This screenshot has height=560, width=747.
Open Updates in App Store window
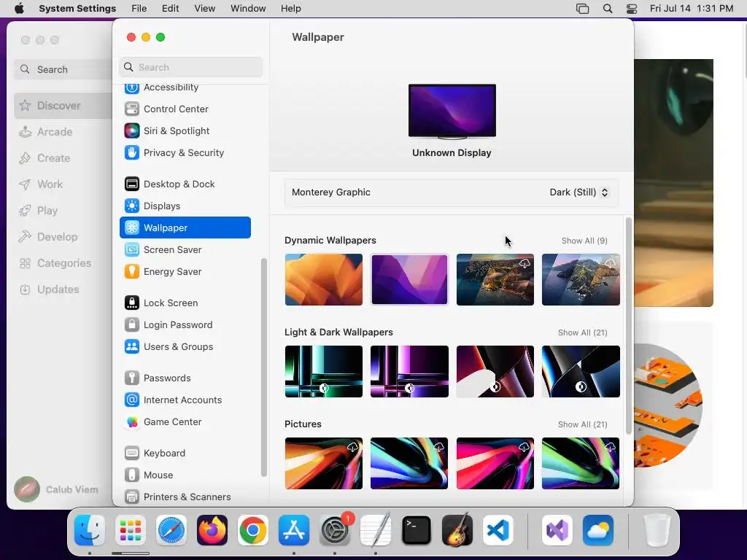coord(49,289)
